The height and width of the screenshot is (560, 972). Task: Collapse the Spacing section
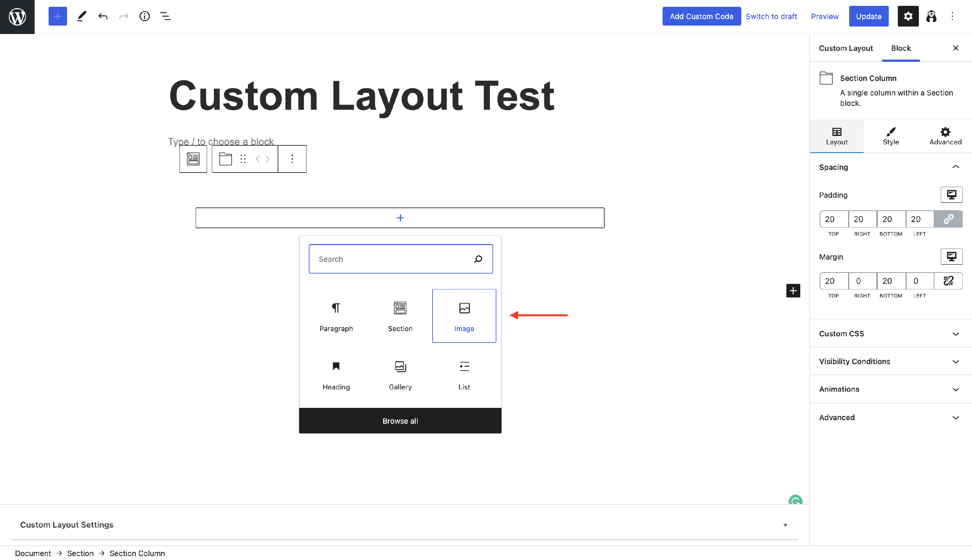click(x=955, y=167)
